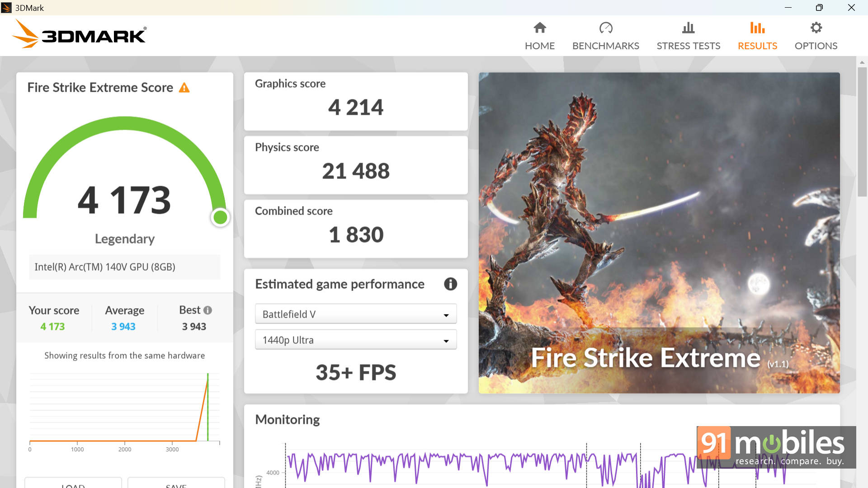Click the green marker on score gauge
The width and height of the screenshot is (868, 488).
coord(220,217)
